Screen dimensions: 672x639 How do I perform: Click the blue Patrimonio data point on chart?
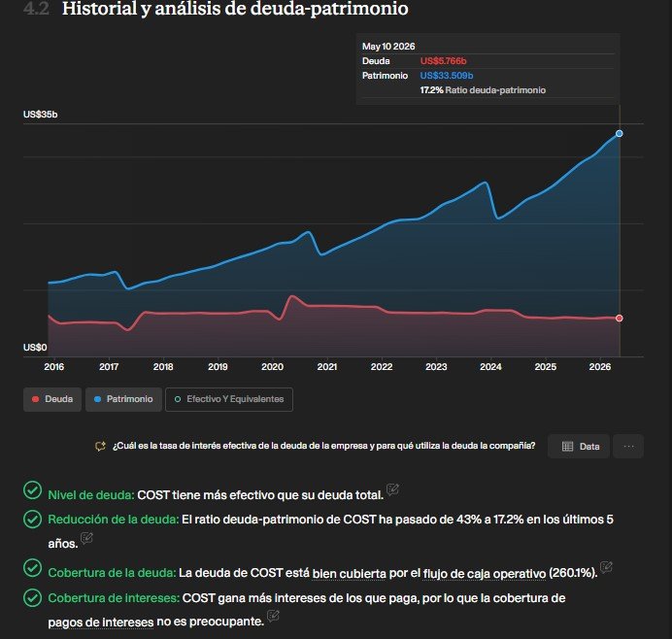click(620, 134)
